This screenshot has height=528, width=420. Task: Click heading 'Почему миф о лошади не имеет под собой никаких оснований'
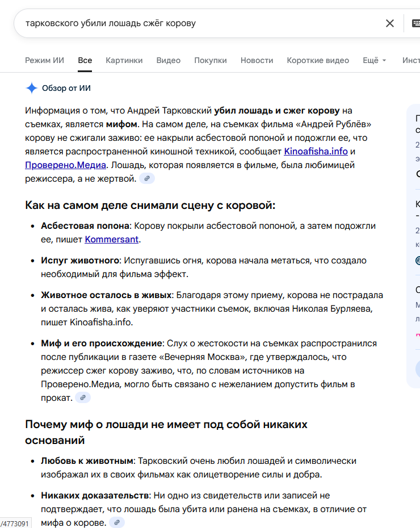pyautogui.click(x=166, y=433)
